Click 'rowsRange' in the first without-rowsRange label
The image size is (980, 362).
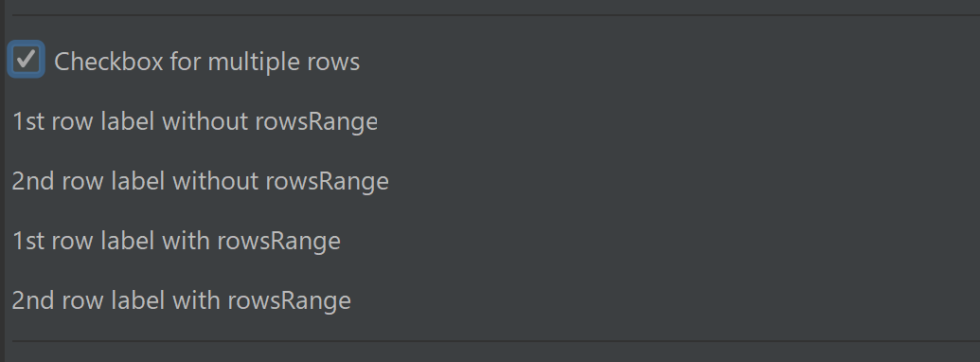(x=316, y=122)
